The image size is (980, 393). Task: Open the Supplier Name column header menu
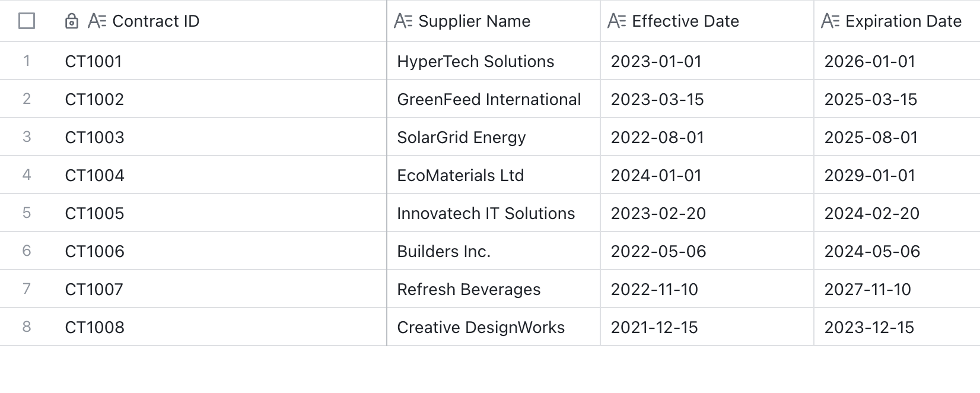494,21
